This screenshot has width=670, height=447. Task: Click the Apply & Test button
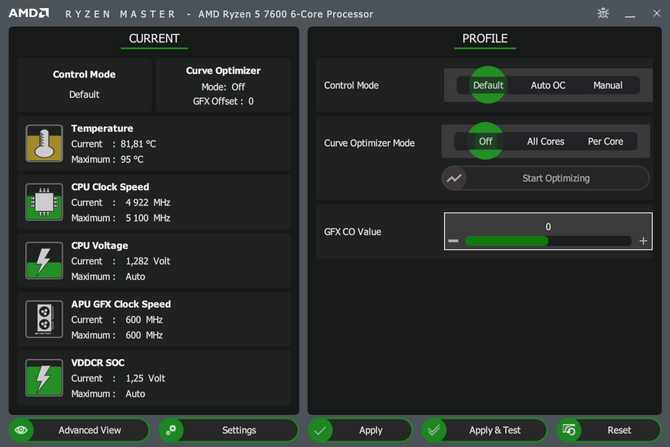(484, 430)
